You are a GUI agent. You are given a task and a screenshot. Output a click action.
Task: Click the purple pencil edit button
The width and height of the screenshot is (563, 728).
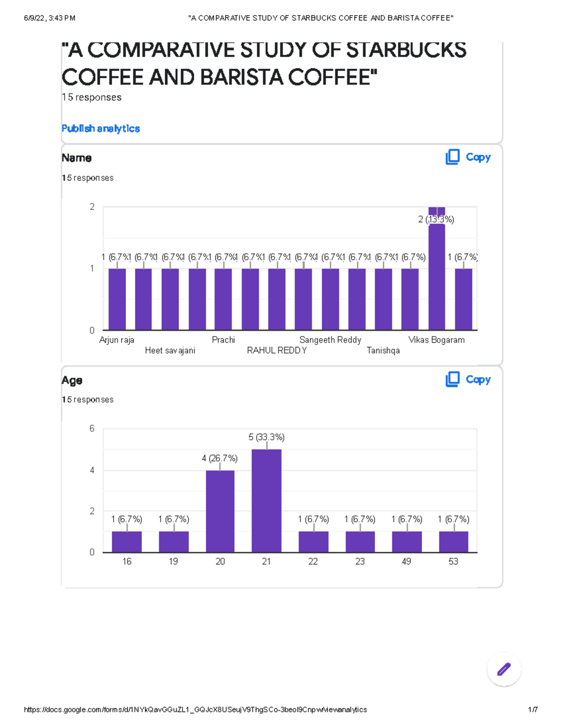504,669
